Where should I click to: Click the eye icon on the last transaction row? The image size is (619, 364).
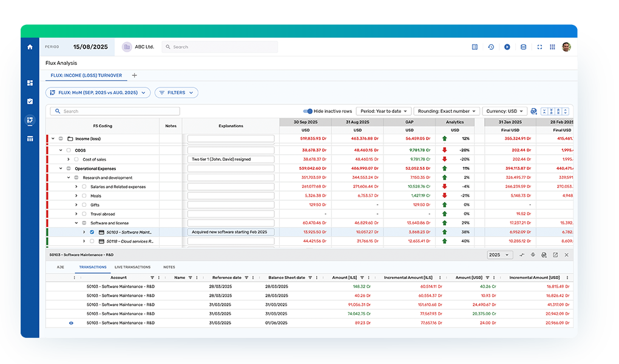point(71,323)
